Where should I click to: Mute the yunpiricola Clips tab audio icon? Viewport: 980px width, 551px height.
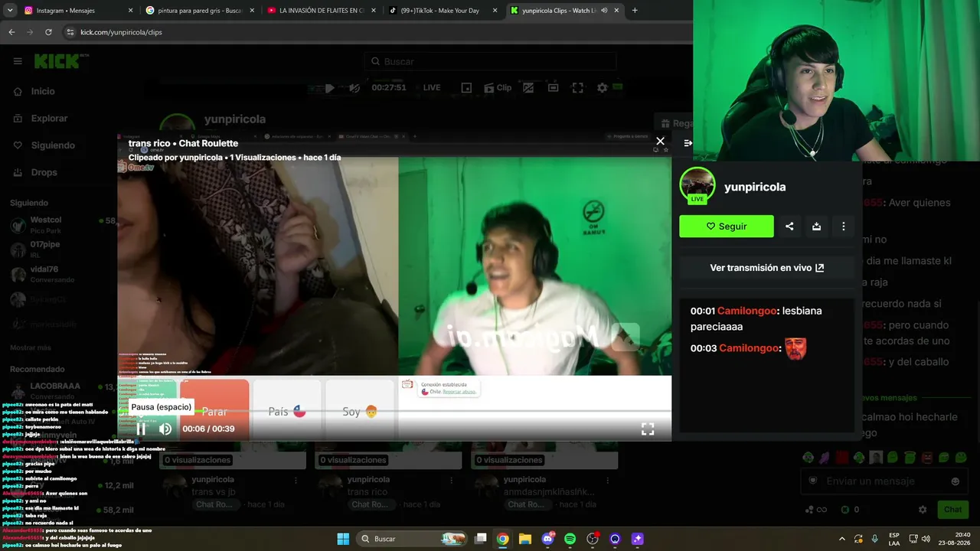[x=604, y=11]
